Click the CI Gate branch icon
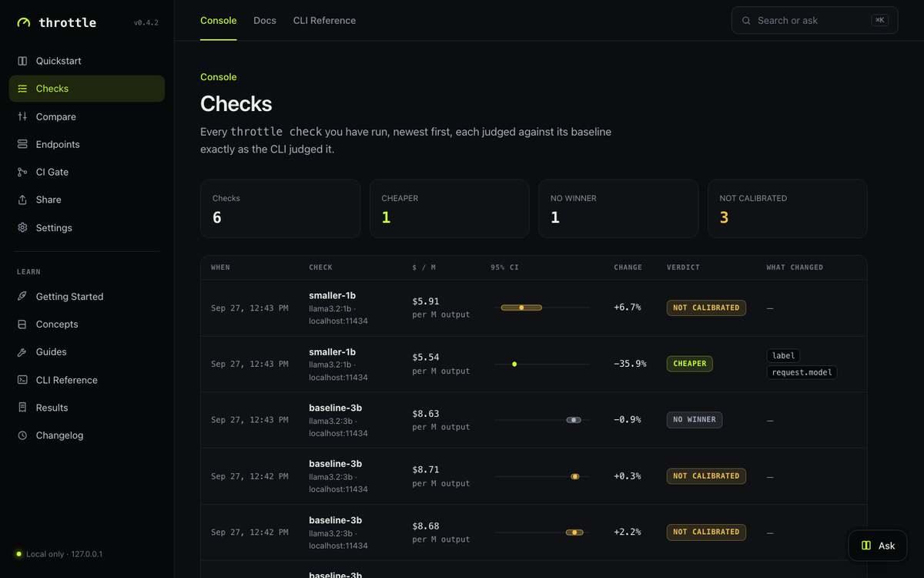 (x=22, y=172)
